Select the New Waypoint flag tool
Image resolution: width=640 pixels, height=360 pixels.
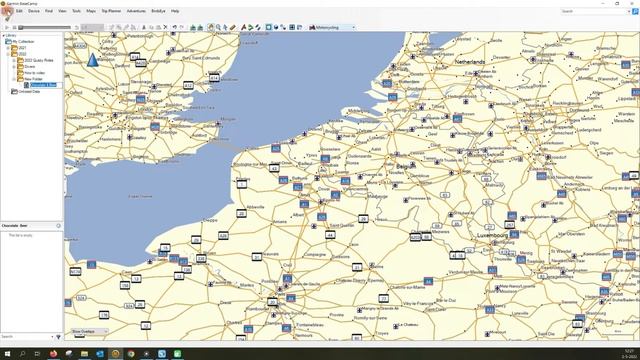coord(244,27)
